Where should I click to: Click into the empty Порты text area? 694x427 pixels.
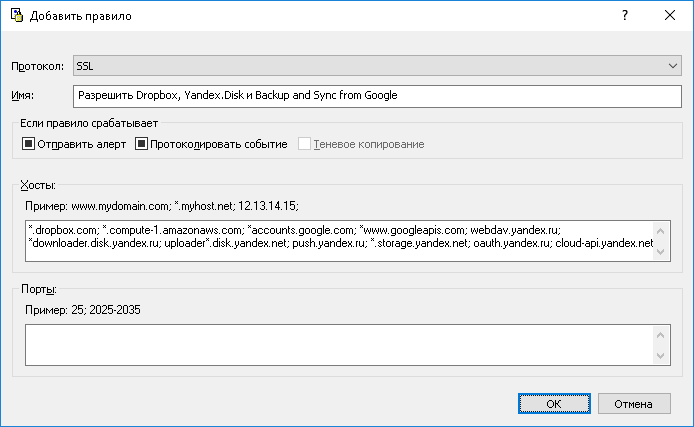(x=340, y=345)
